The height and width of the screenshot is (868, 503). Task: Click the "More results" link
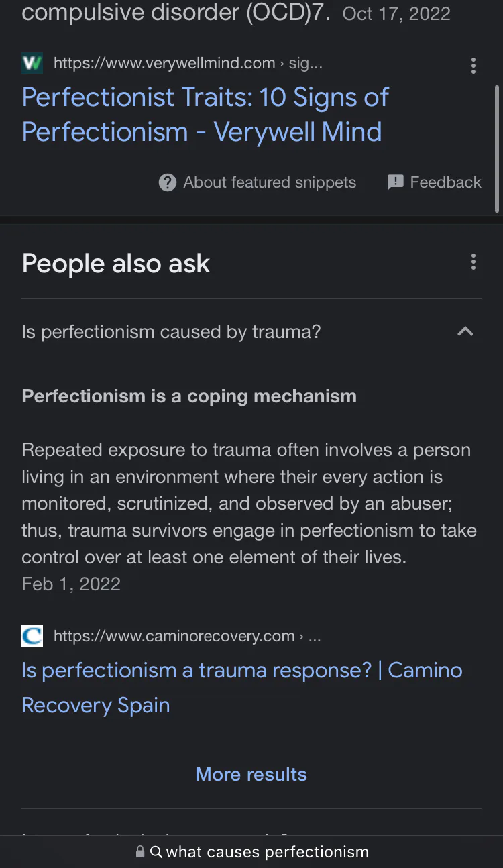(x=251, y=774)
